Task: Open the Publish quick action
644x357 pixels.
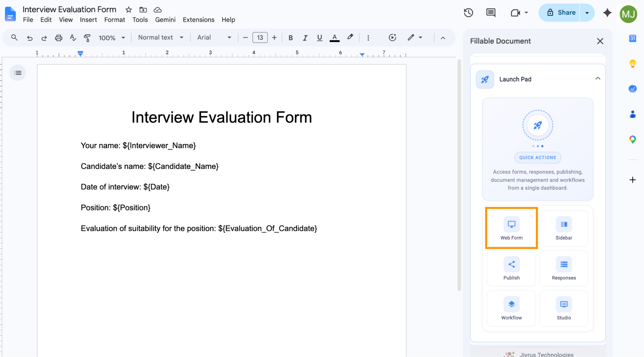Action: (512, 268)
